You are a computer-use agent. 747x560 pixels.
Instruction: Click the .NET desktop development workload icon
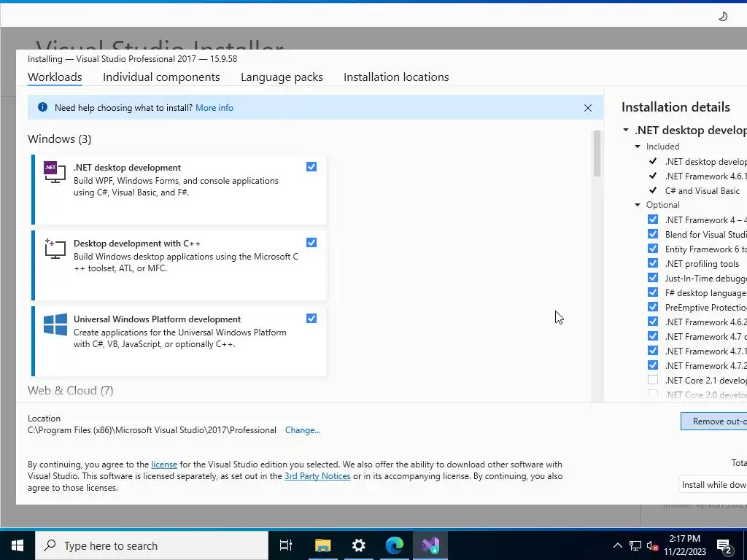point(55,172)
